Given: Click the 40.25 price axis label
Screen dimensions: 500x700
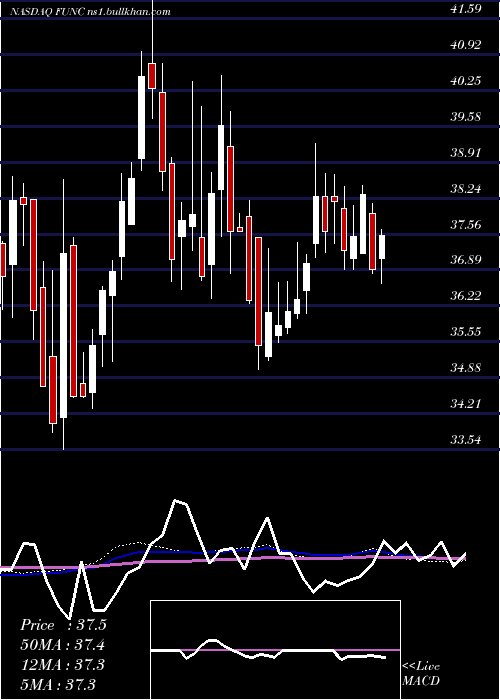Looking at the screenshot, I should coord(466,81).
